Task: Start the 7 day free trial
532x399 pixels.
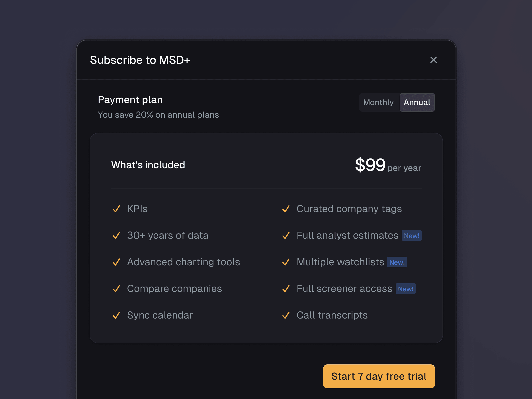Action: click(379, 376)
